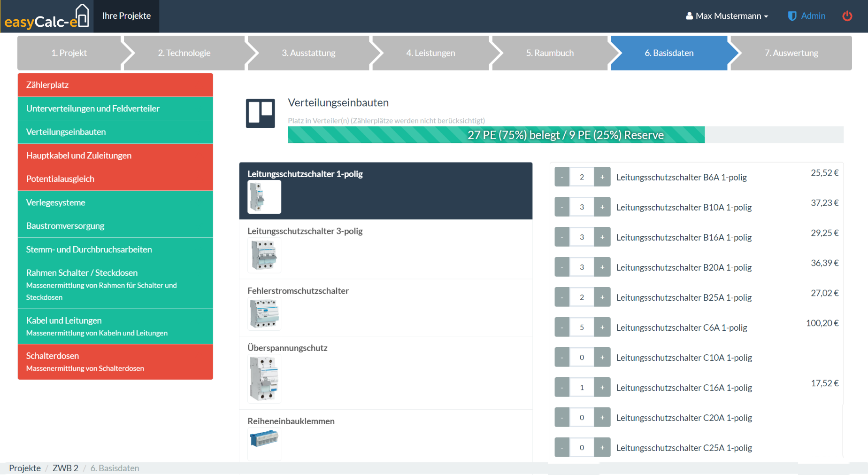Viewport: 868px width, 475px height.
Task: Click the ZWB 2 breadcrumb link
Action: 65,468
